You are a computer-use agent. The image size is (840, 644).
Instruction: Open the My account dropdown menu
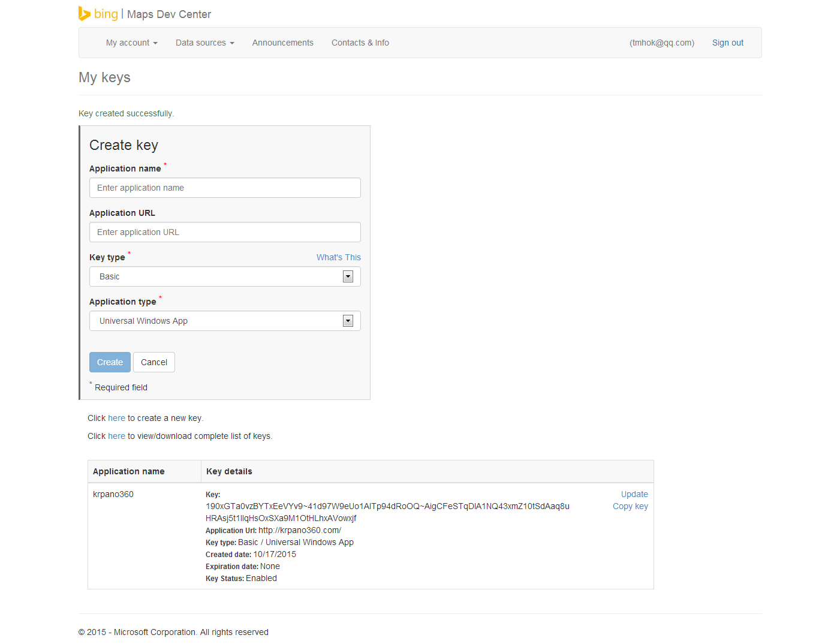131,43
